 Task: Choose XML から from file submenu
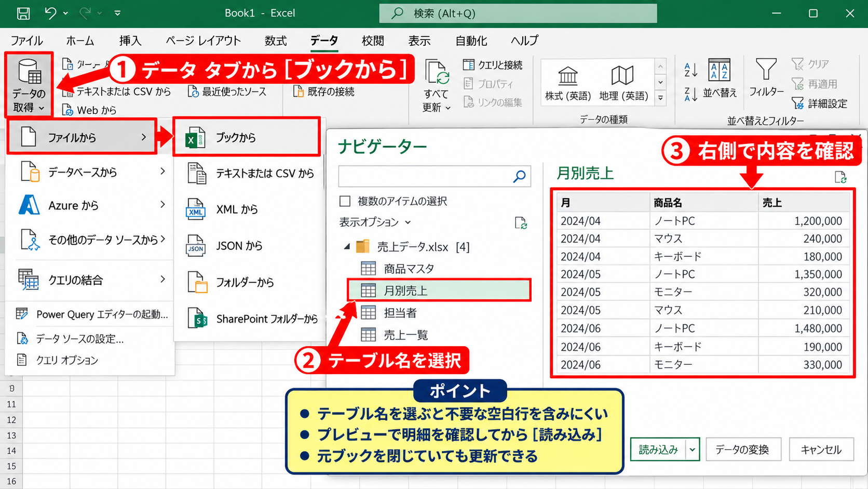(248, 209)
